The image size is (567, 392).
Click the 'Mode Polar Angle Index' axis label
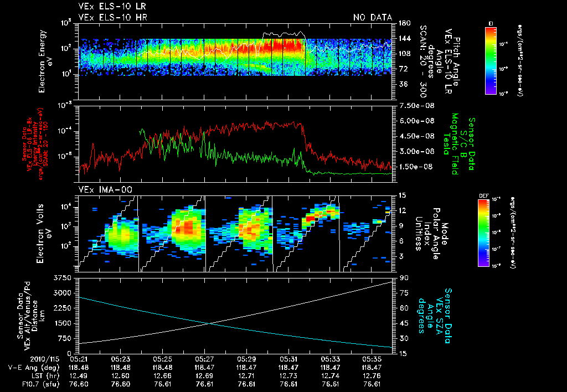tap(436, 234)
